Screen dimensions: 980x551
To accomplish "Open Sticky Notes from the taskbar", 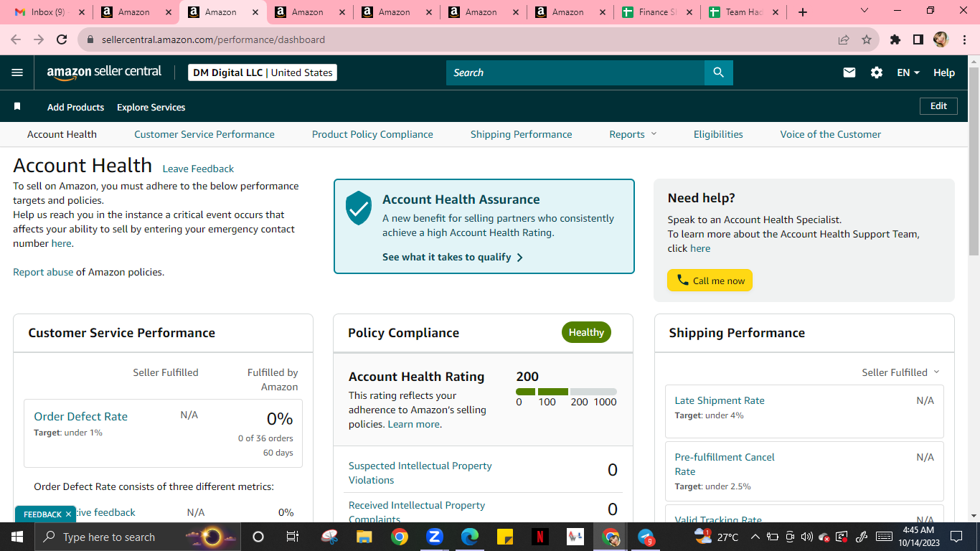I will click(x=505, y=537).
